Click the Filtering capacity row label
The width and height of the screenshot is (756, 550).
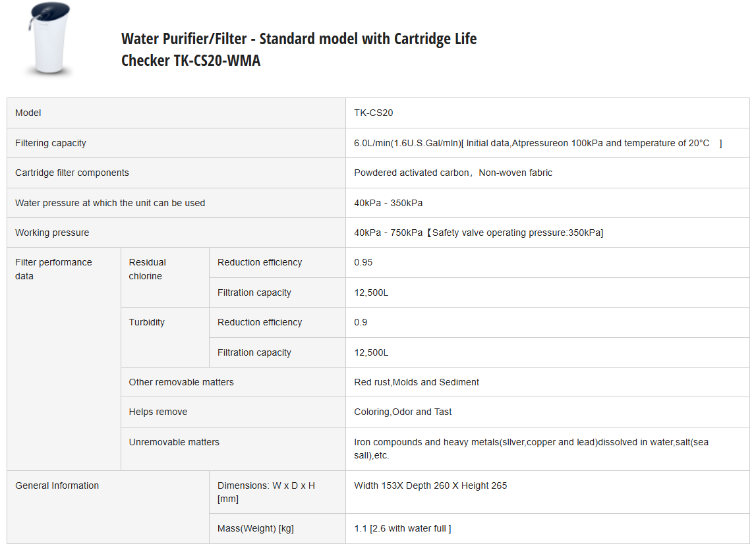pyautogui.click(x=51, y=143)
